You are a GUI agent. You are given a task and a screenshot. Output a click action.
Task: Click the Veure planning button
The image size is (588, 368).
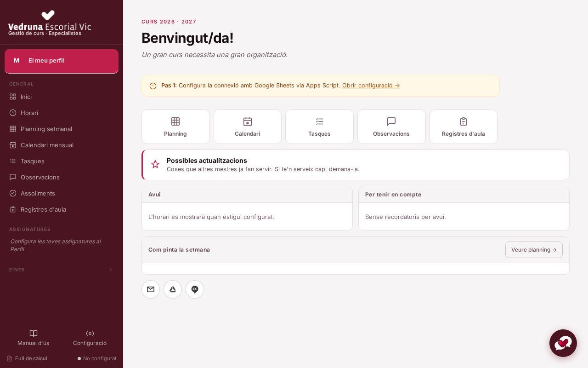pos(534,250)
